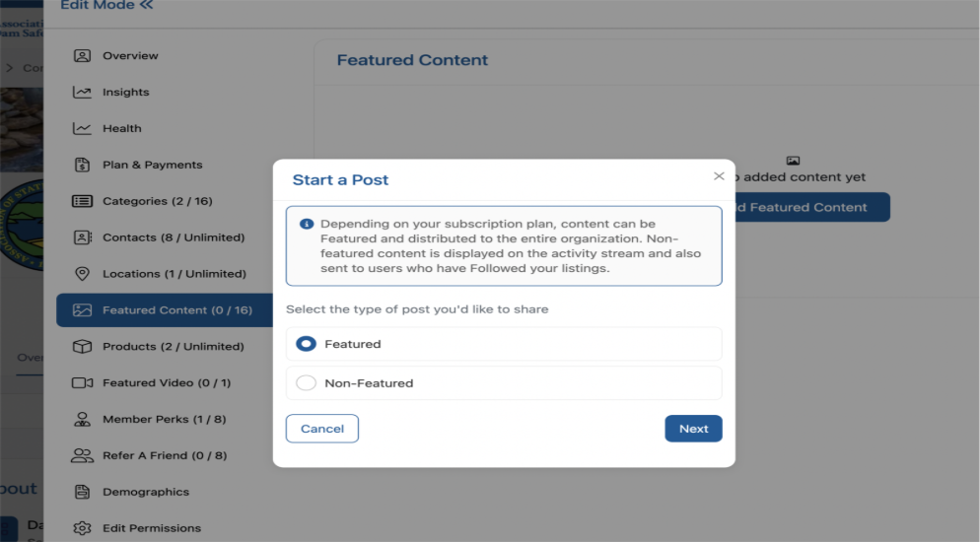Select the Featured radio option
This screenshot has height=542, width=980.
[307, 344]
